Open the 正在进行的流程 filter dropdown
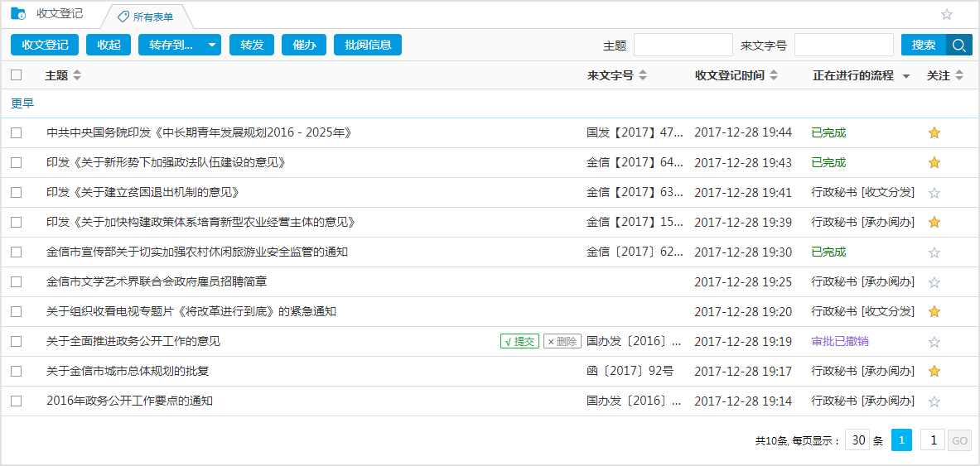Viewport: 980px width, 466px height. pos(905,76)
